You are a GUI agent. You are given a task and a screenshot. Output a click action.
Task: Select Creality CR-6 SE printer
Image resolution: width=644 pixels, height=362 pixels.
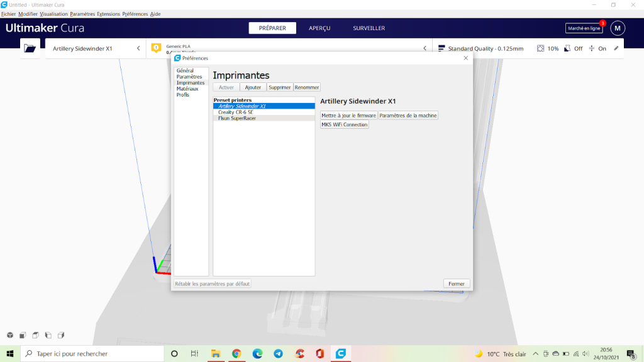[x=264, y=112]
